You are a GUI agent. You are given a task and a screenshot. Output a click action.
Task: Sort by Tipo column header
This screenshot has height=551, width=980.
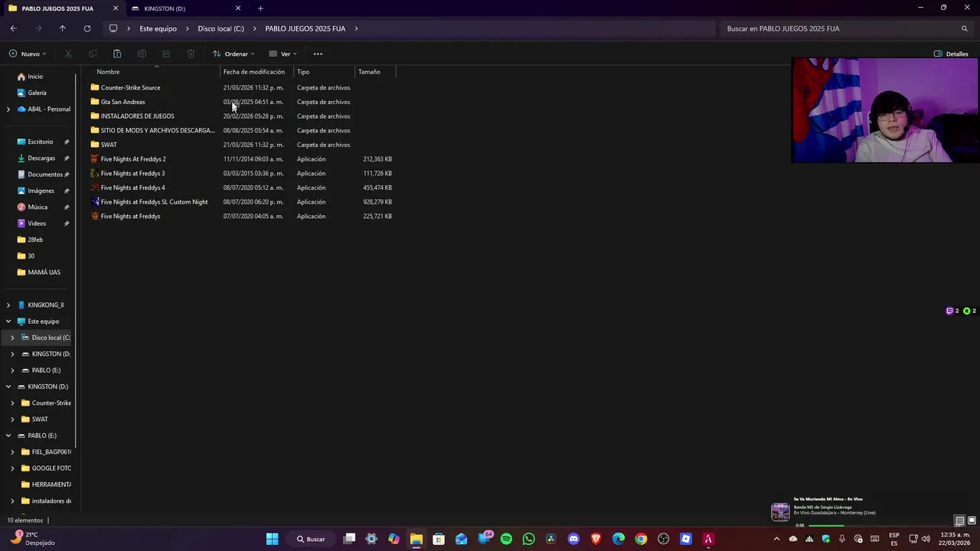(x=303, y=72)
